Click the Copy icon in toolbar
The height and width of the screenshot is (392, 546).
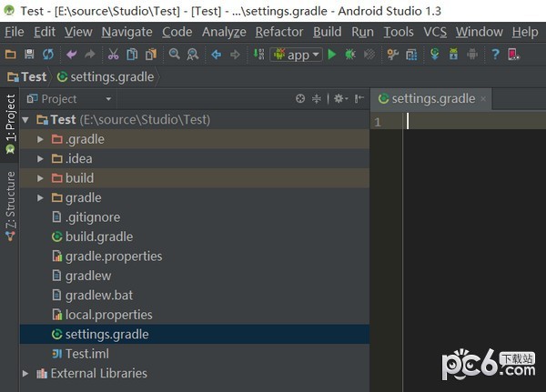(132, 55)
